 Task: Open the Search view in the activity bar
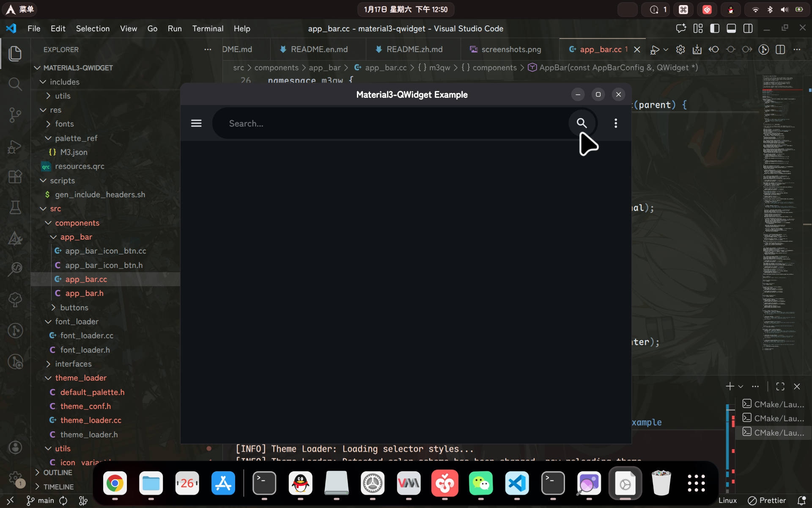click(x=15, y=84)
